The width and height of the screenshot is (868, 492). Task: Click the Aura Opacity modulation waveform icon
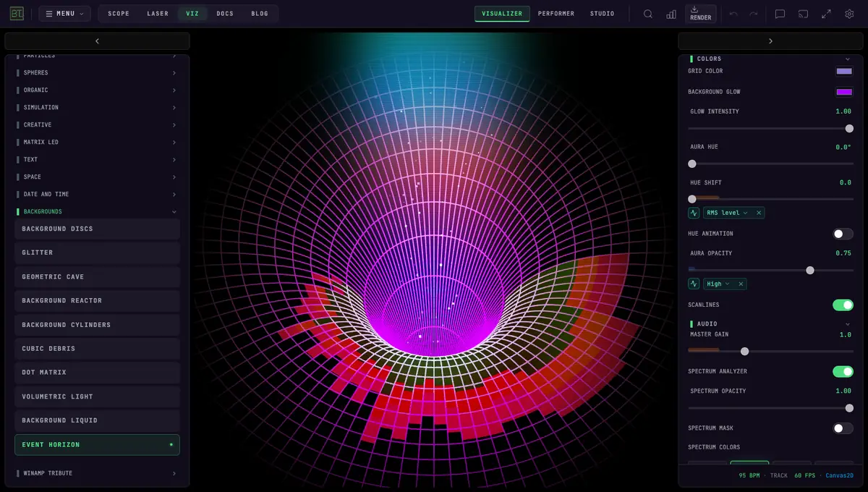(694, 284)
